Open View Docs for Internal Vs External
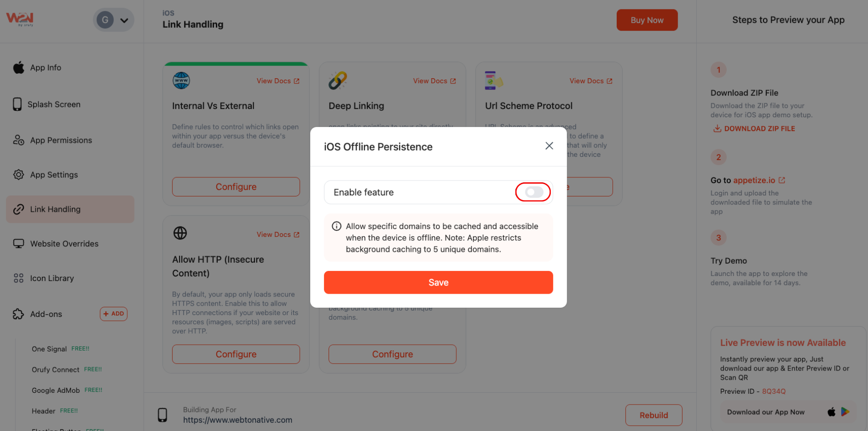Viewport: 868px width, 431px height. tap(278, 81)
